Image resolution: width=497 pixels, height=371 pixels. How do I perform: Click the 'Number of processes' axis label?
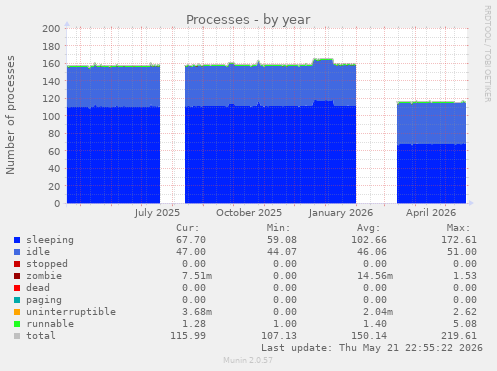[x=10, y=115]
